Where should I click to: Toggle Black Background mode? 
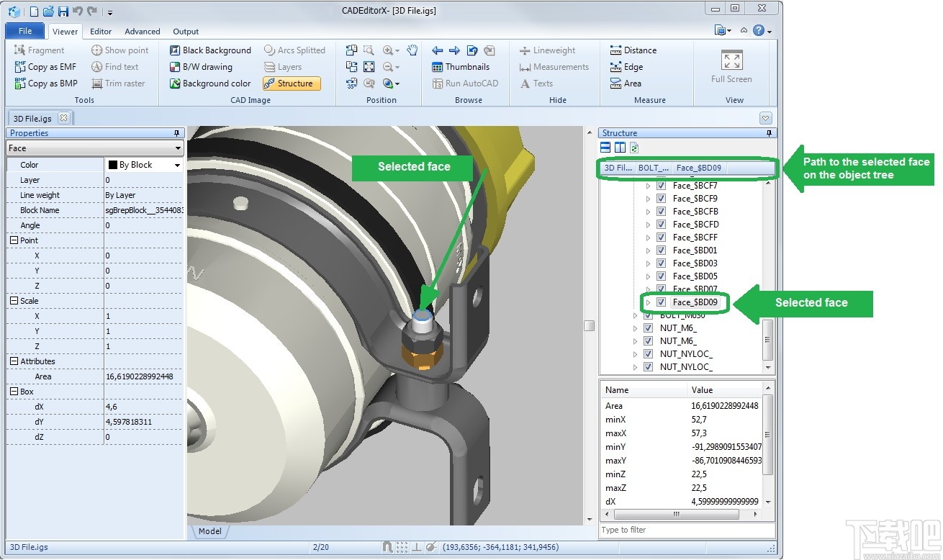[210, 50]
